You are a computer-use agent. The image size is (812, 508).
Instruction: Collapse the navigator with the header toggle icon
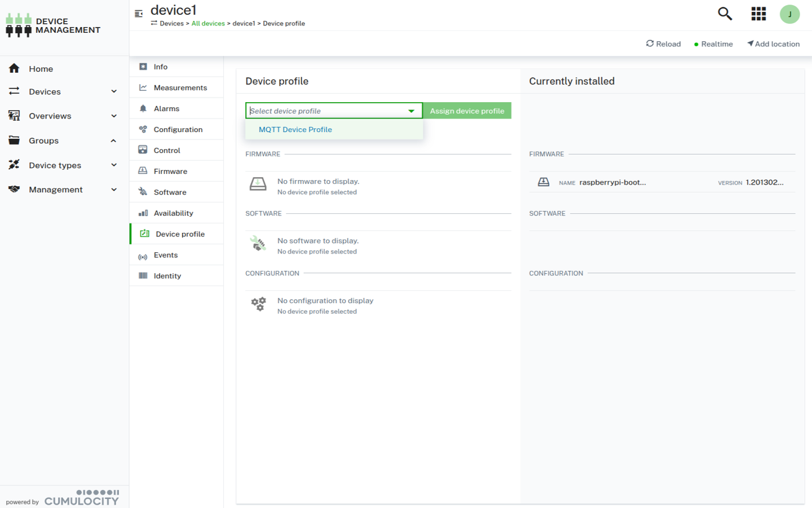click(139, 14)
